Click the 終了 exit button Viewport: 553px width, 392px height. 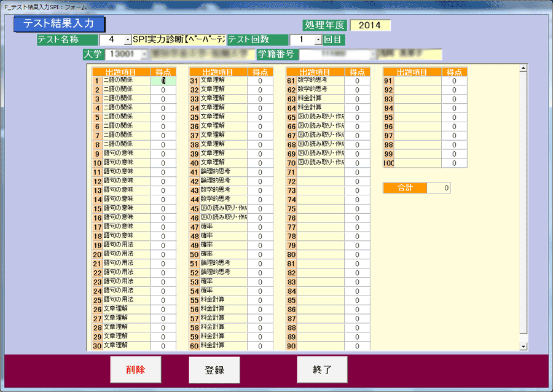point(322,369)
